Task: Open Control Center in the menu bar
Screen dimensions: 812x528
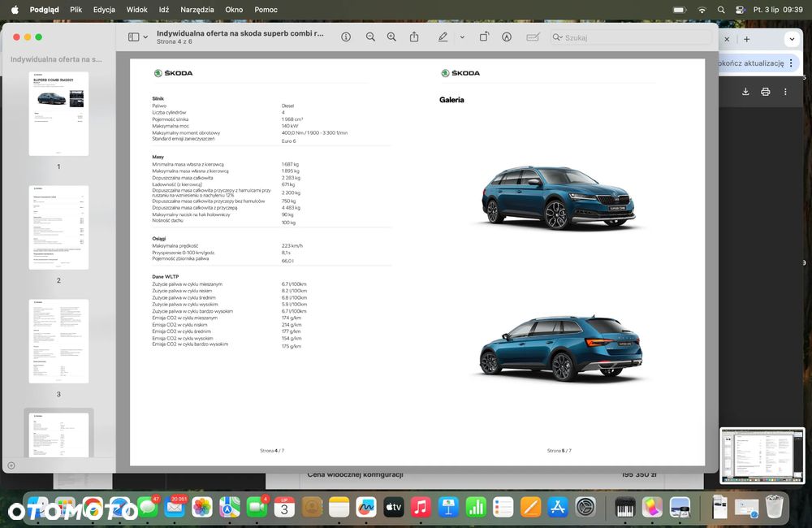Action: (740, 9)
